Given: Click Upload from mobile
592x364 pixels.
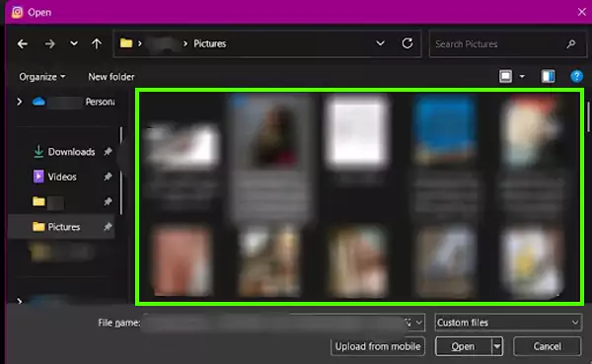Looking at the screenshot, I should pos(378,346).
